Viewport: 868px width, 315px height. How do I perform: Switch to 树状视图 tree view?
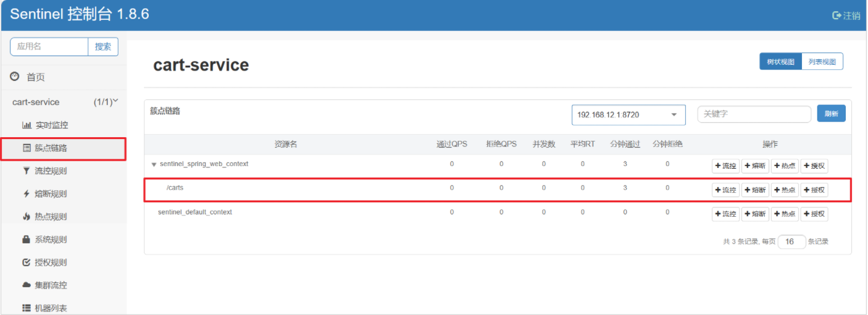(x=780, y=62)
